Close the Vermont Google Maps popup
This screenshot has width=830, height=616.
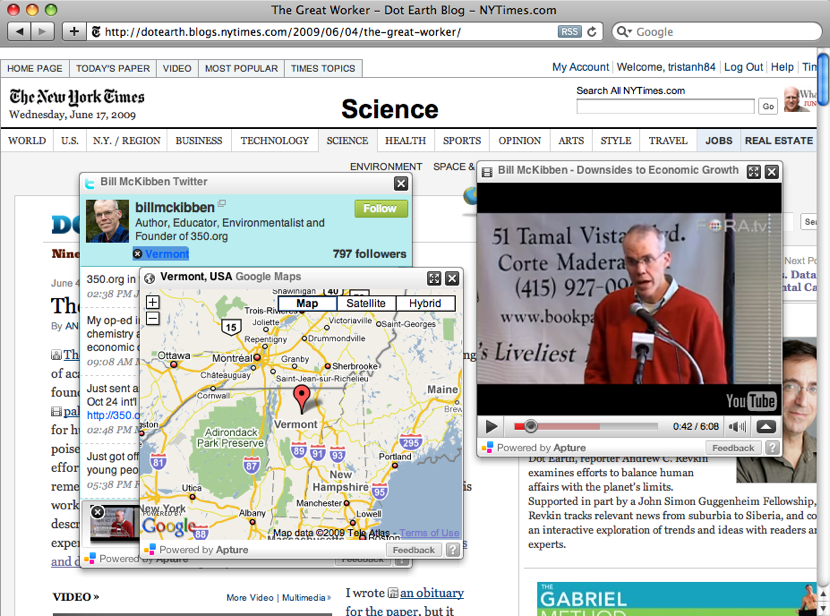point(452,278)
